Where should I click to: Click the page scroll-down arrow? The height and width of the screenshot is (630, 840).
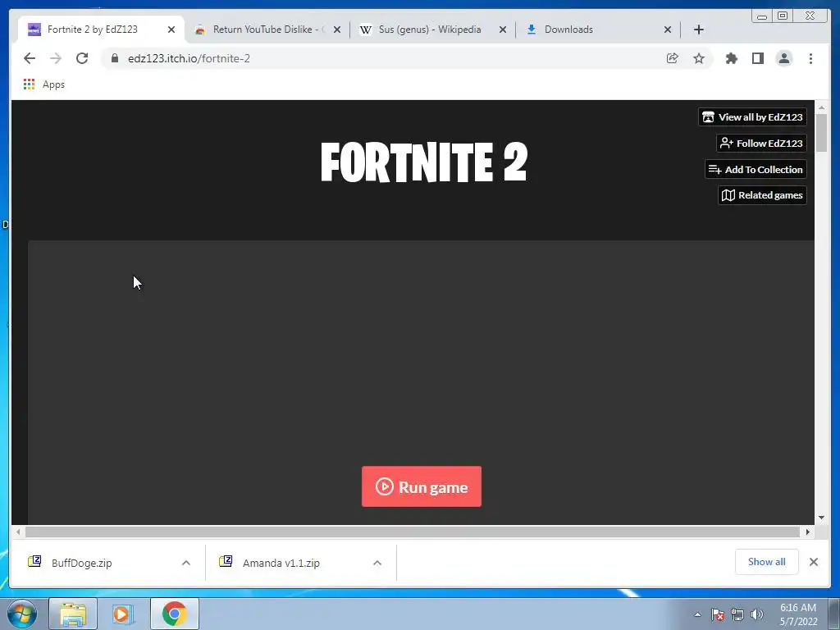(821, 518)
